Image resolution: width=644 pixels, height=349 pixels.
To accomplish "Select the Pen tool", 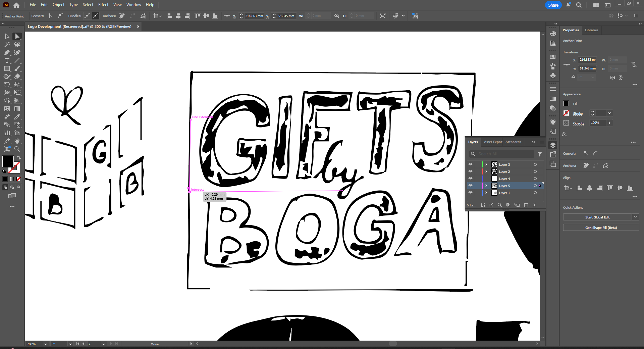I will point(7,52).
